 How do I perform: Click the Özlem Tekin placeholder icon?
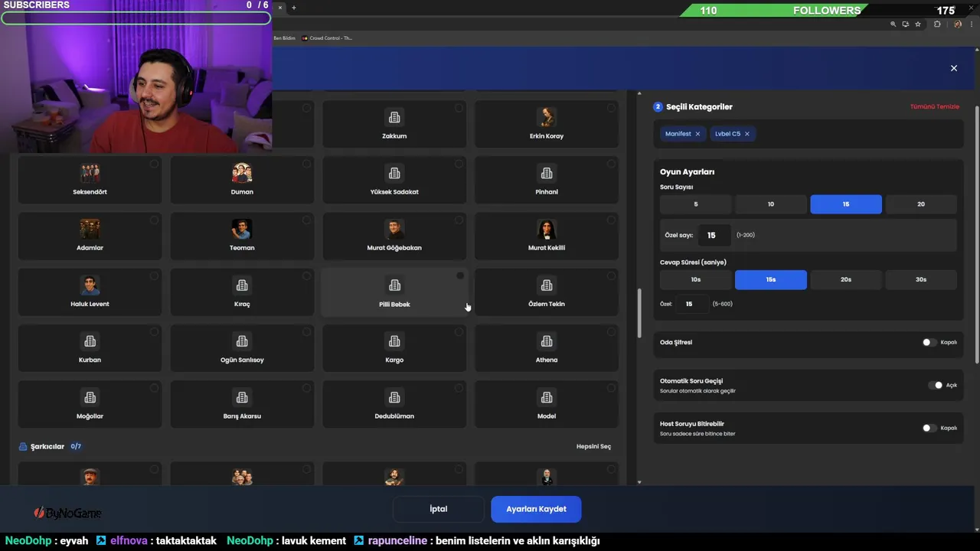547,285
